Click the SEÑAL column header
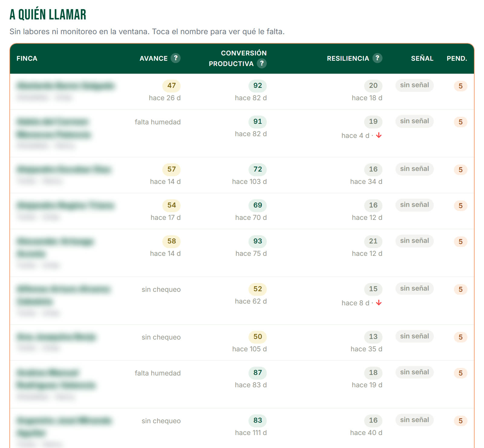The image size is (484, 448). point(422,58)
